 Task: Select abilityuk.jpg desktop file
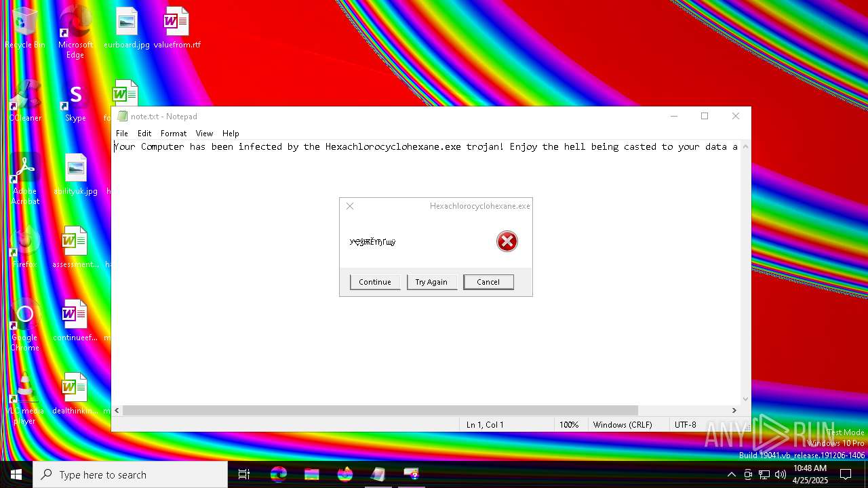point(75,175)
